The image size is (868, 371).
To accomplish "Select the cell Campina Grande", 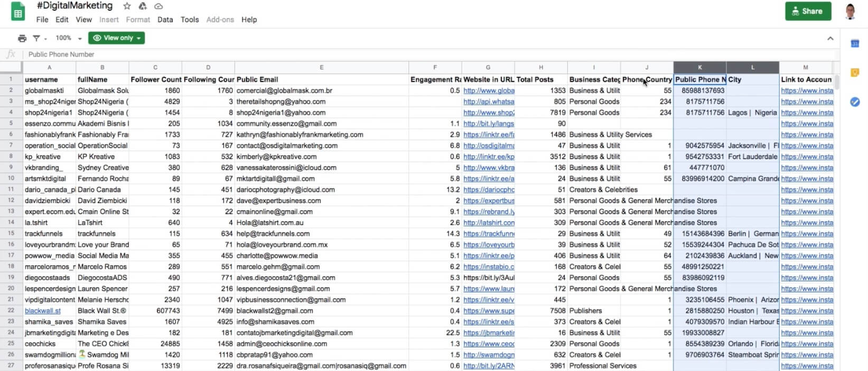I will 752,179.
